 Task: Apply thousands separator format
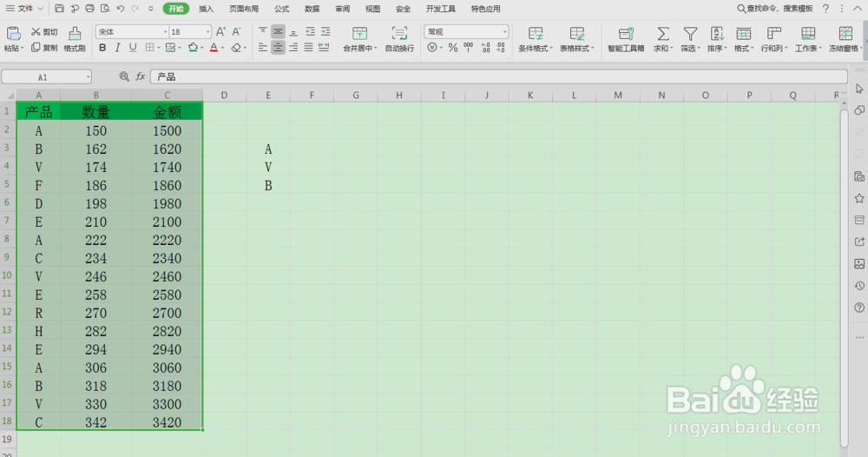click(469, 48)
